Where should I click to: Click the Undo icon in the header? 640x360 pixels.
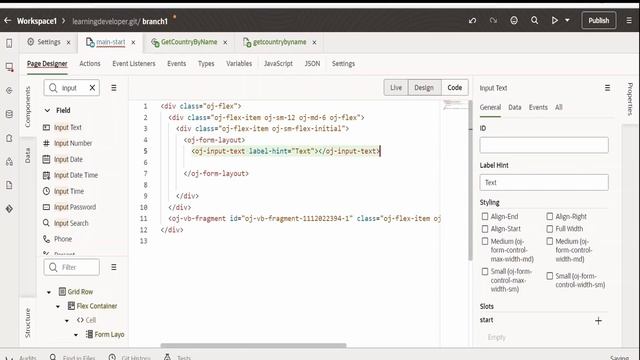point(473,20)
